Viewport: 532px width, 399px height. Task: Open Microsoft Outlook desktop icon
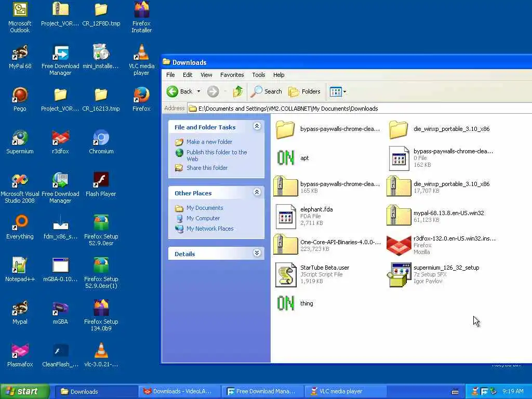20,17
